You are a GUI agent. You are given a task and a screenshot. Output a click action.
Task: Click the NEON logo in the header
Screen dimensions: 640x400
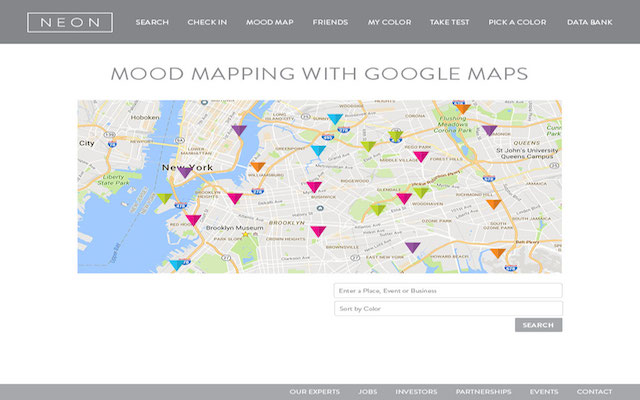(70, 22)
